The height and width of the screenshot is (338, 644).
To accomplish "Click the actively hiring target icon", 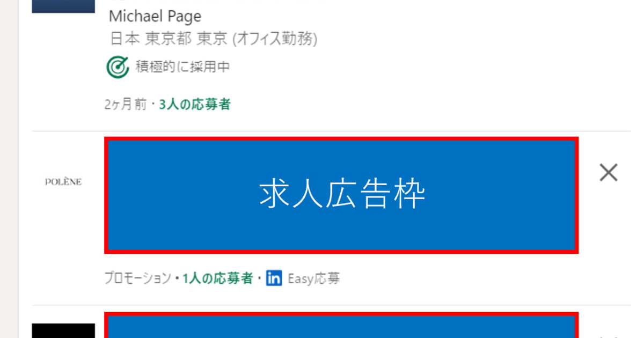I will point(118,68).
